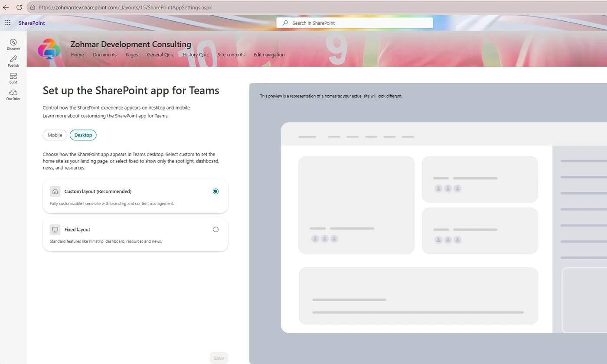The width and height of the screenshot is (607, 364).
Task: Click the 'Standard features like filmstrip' description
Action: click(106, 241)
